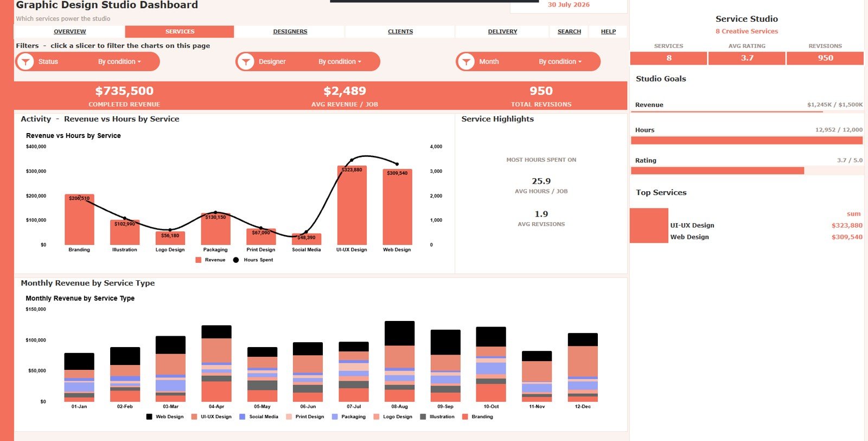Click the Hours Spent legend marker
The height and width of the screenshot is (441, 868).
click(x=236, y=260)
